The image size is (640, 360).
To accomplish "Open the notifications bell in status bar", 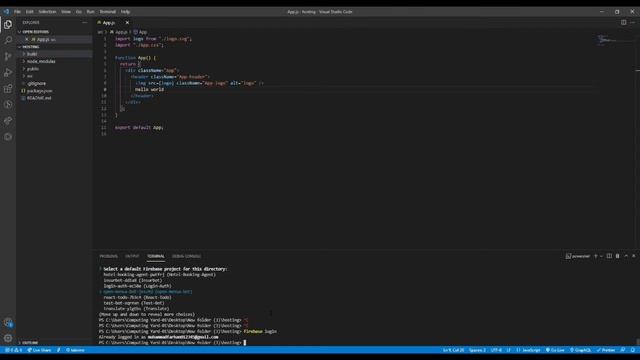I will pos(633,350).
